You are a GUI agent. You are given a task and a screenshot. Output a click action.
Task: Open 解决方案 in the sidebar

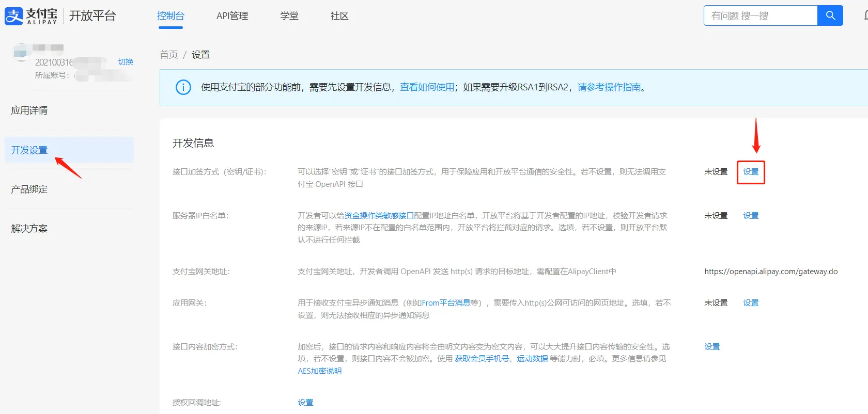pos(29,229)
